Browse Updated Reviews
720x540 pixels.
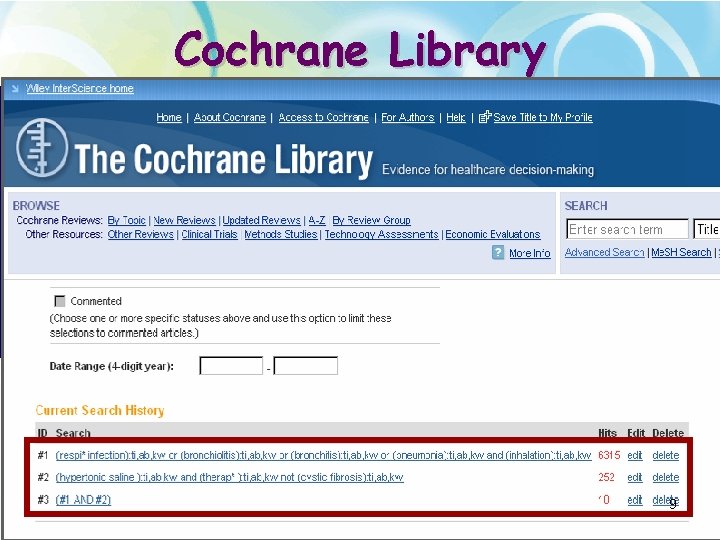(x=261, y=220)
